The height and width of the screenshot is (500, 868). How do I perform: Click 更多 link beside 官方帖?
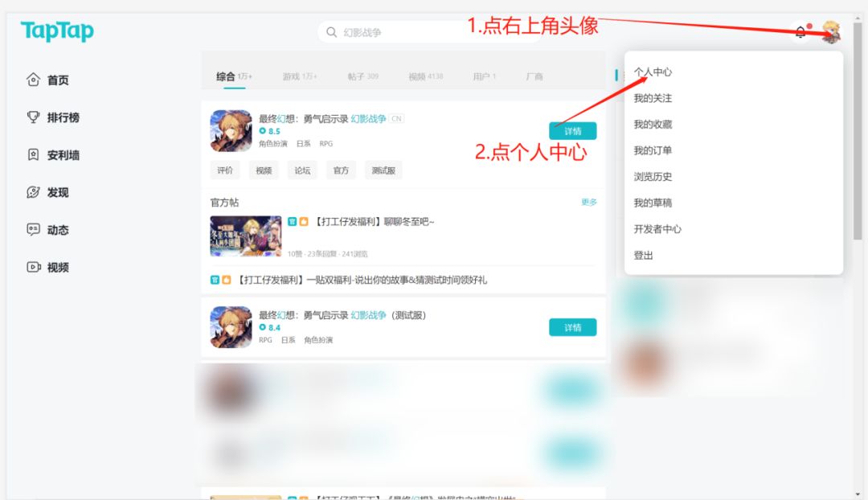click(x=589, y=203)
